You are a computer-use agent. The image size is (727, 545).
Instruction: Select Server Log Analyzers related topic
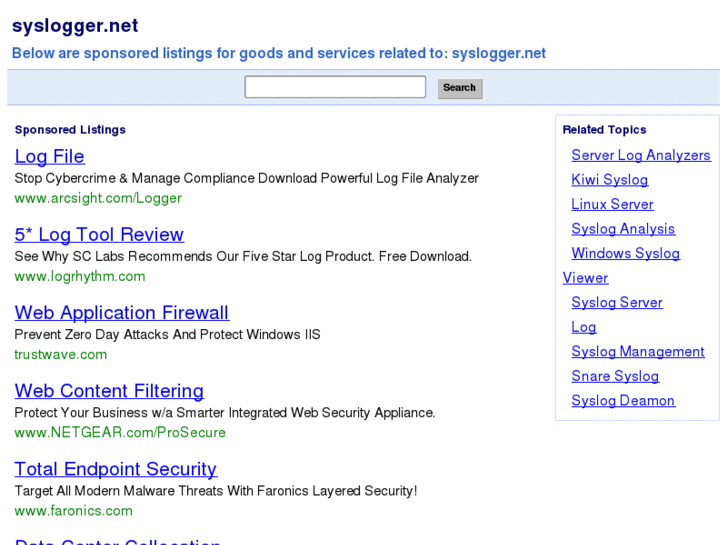641,155
